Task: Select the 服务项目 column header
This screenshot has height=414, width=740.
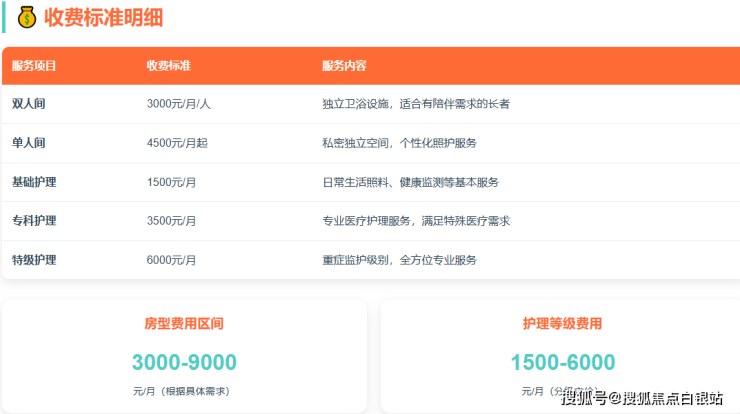Action: click(34, 66)
